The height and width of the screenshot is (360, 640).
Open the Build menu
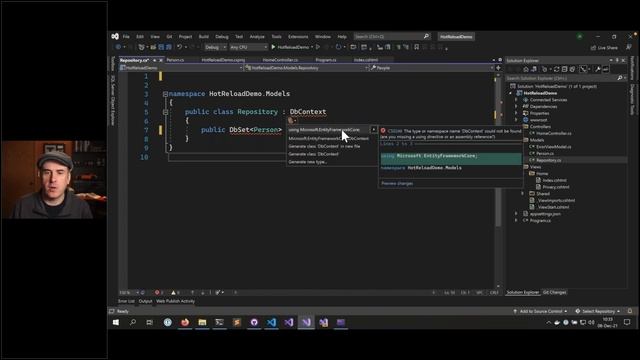[204, 37]
